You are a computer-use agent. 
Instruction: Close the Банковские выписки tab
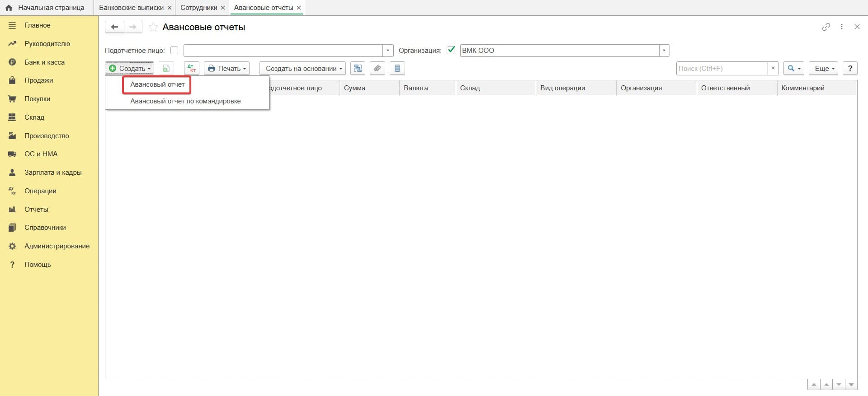coord(170,8)
